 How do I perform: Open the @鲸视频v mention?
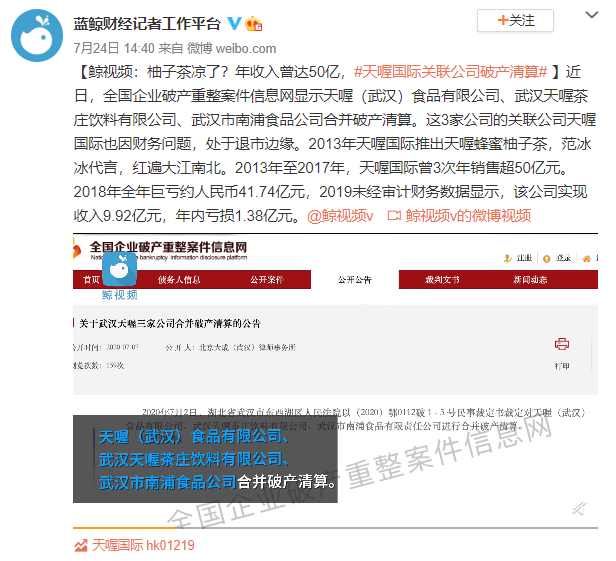tap(340, 216)
